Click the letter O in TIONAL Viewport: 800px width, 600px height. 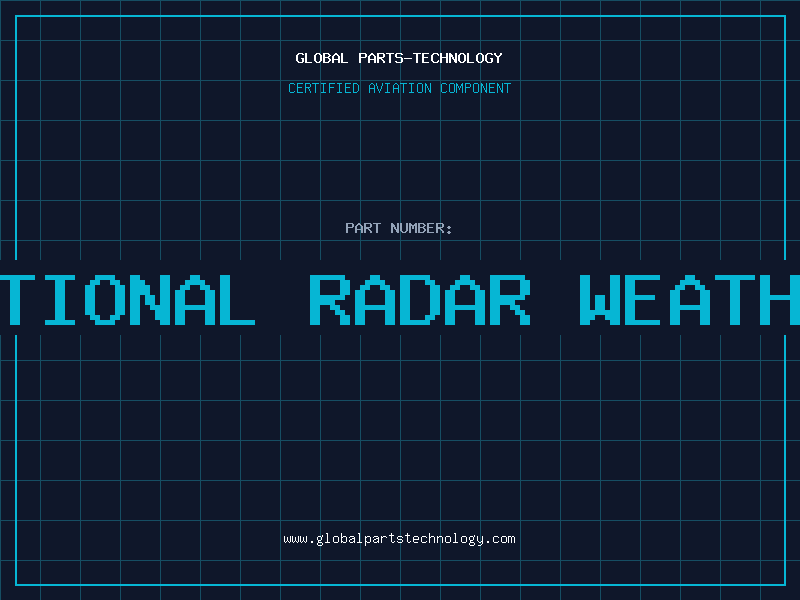(x=105, y=300)
